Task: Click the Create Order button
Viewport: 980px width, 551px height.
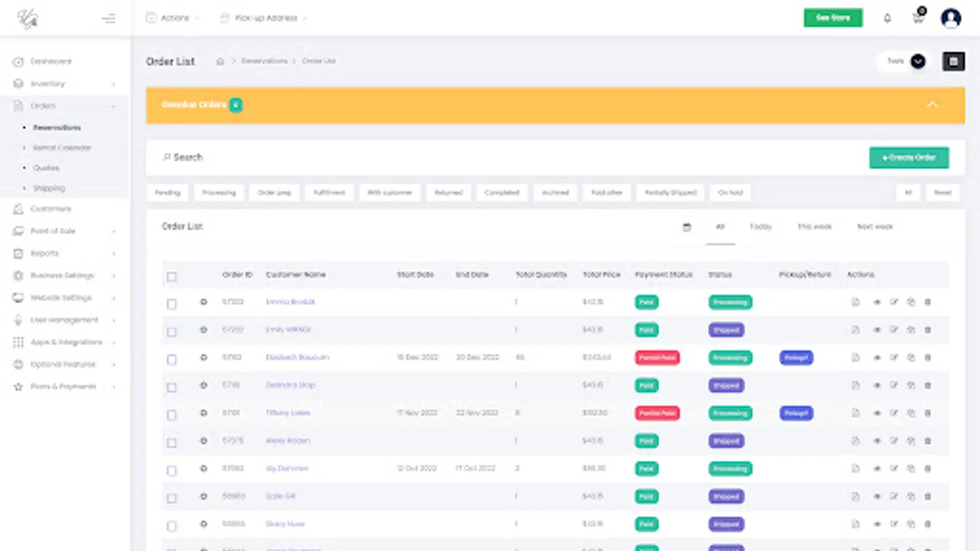Action: (909, 157)
